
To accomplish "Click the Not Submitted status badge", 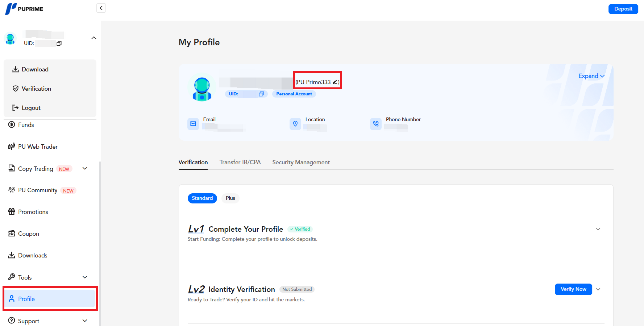I will 297,289.
